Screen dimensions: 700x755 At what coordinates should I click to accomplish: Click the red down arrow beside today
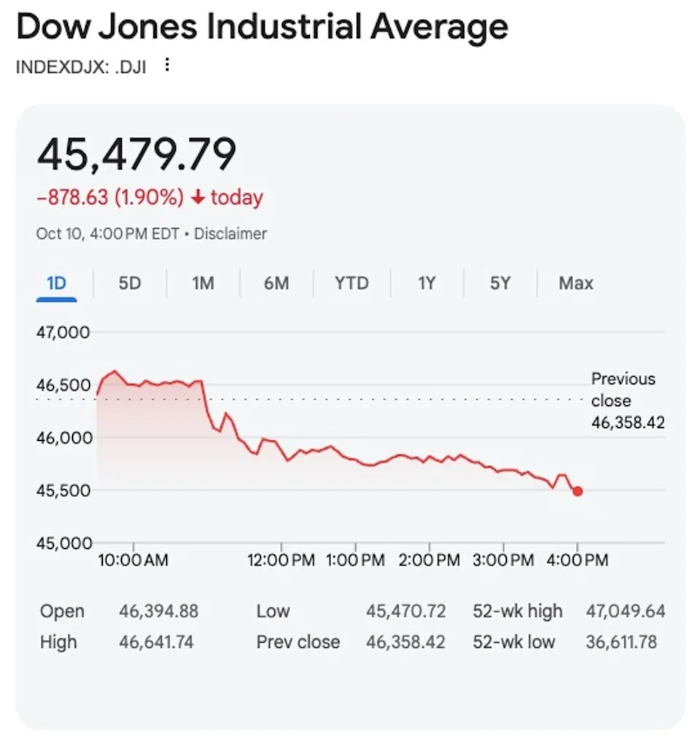[x=197, y=197]
